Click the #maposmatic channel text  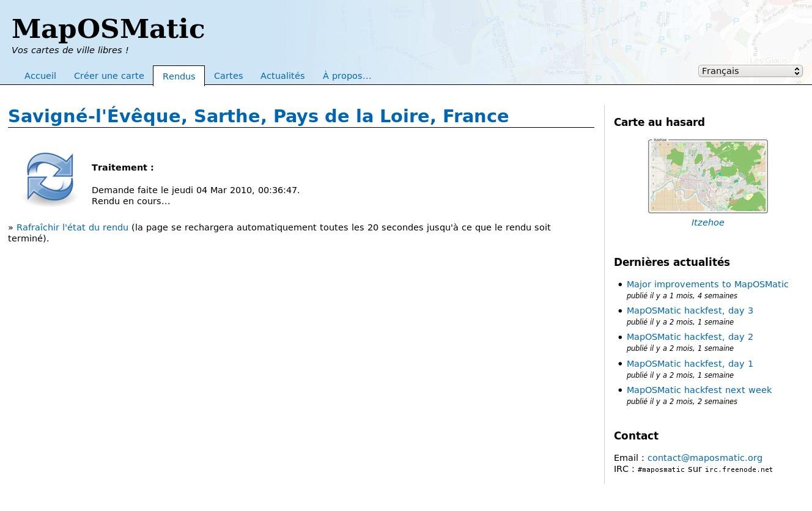661,469
